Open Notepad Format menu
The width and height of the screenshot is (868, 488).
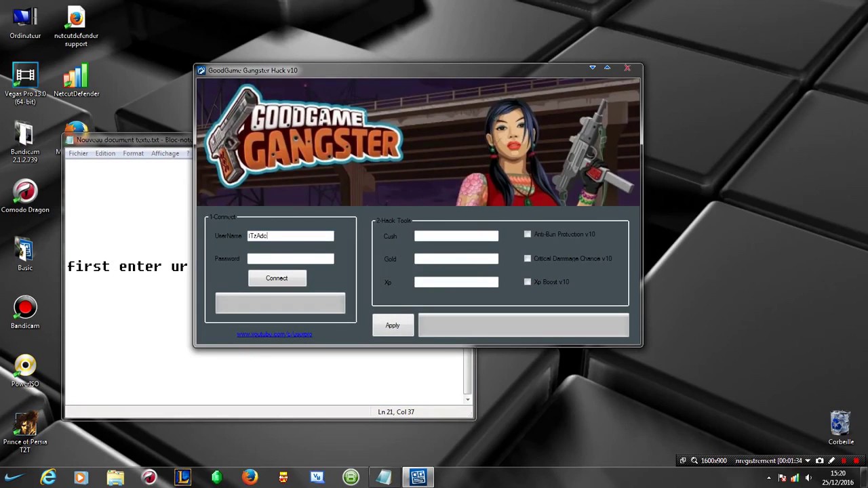[134, 153]
